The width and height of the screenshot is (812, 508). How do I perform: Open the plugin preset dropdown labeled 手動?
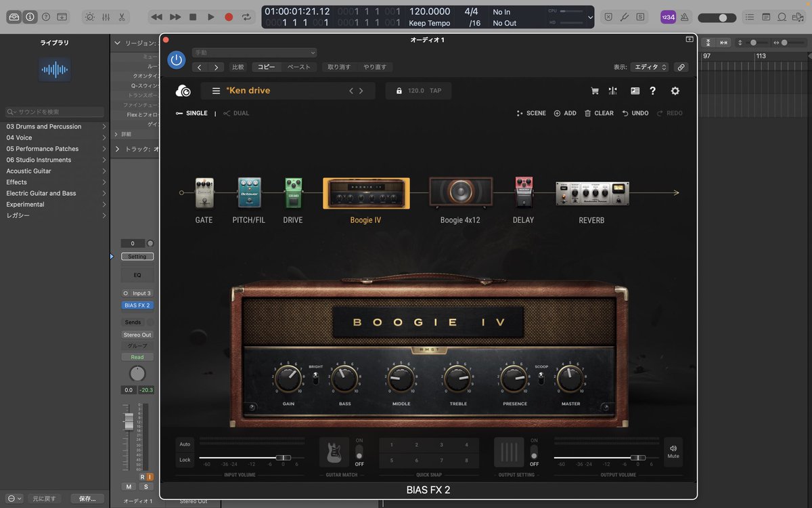coord(254,53)
